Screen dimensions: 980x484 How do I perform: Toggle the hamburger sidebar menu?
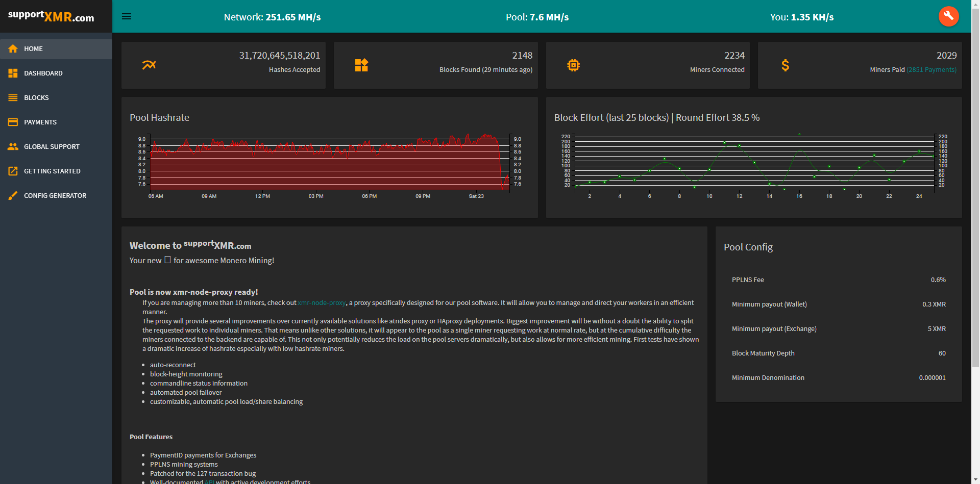point(127,16)
